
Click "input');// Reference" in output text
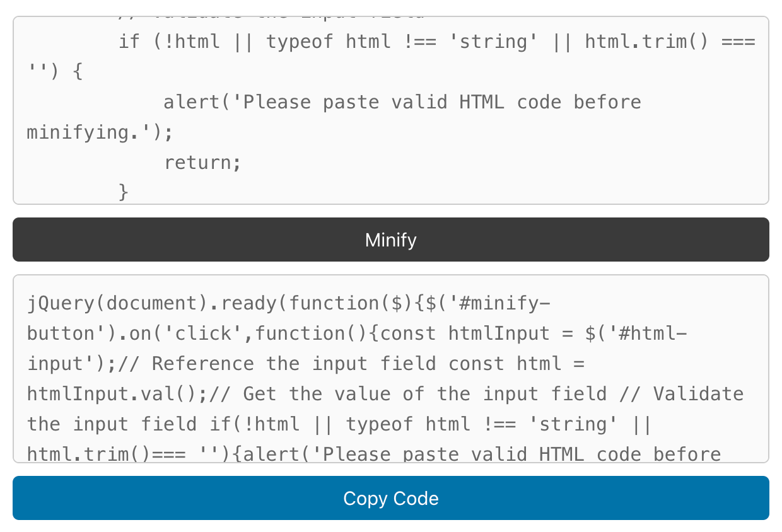(x=140, y=364)
